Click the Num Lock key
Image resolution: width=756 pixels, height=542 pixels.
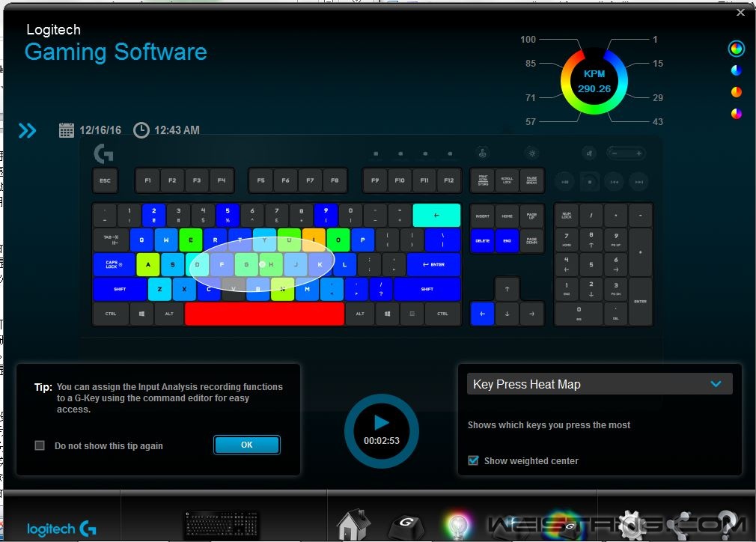pyautogui.click(x=567, y=216)
